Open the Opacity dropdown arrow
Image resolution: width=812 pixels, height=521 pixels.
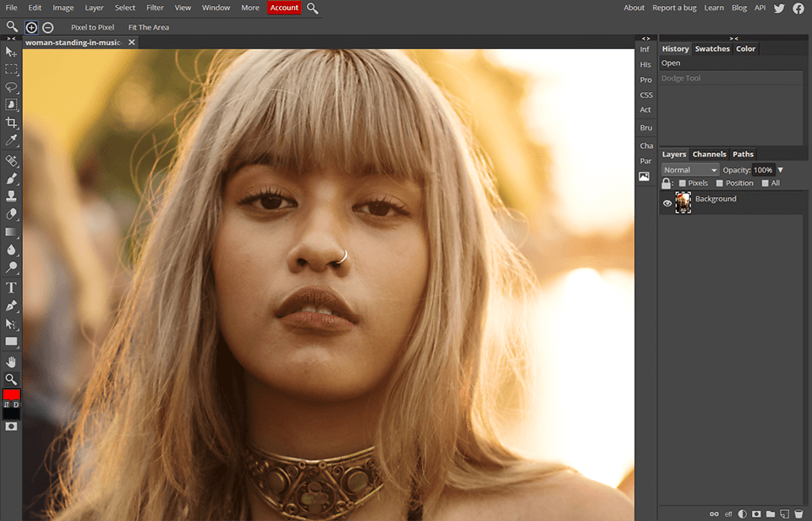[x=782, y=169]
